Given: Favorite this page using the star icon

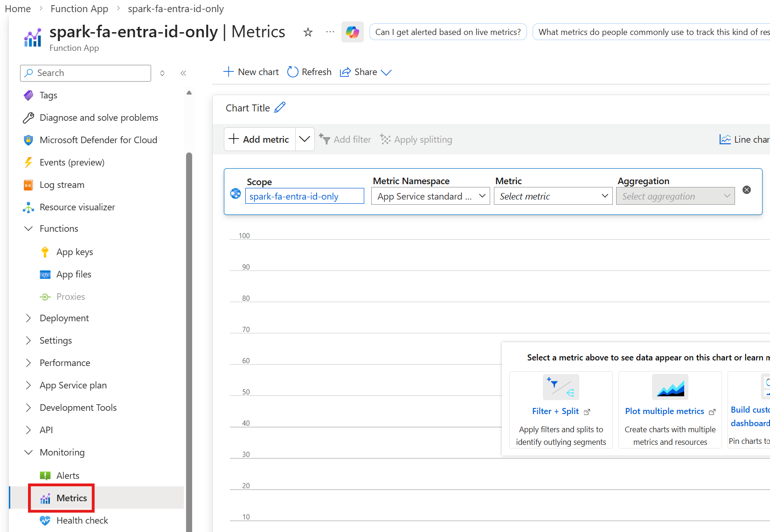Looking at the screenshot, I should coord(307,32).
